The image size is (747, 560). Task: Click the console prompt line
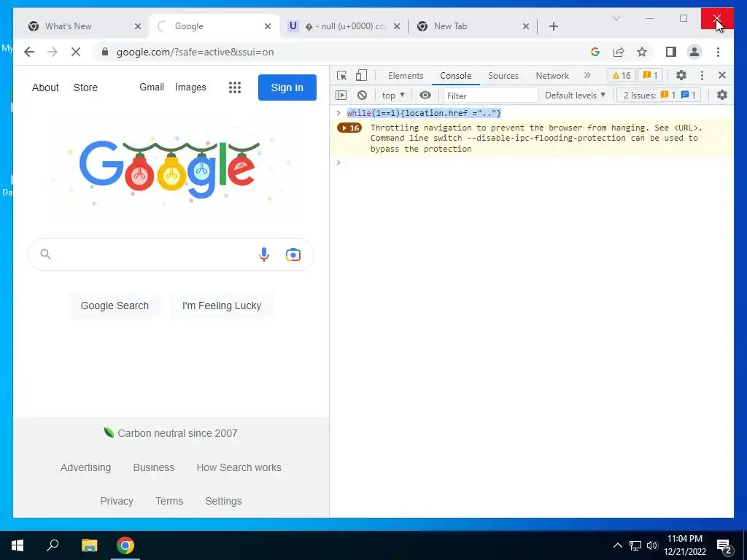(531, 163)
